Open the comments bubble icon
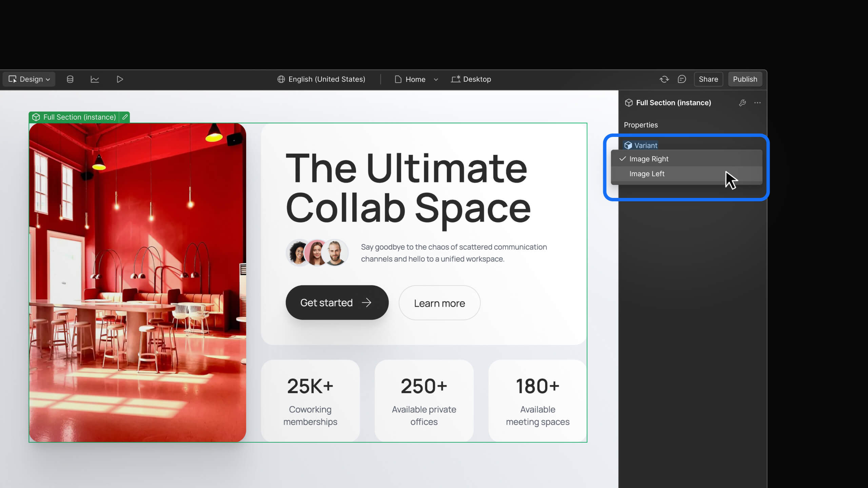 (x=682, y=79)
